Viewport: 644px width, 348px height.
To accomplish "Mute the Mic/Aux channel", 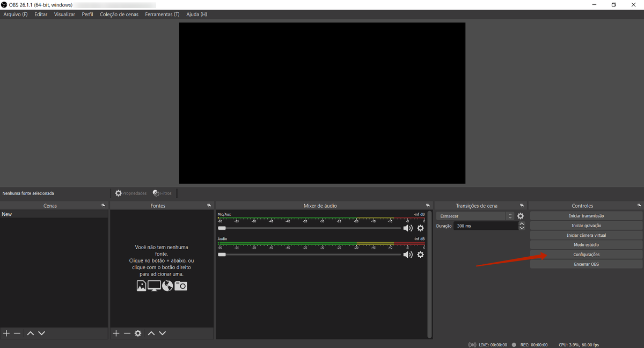I will point(408,228).
